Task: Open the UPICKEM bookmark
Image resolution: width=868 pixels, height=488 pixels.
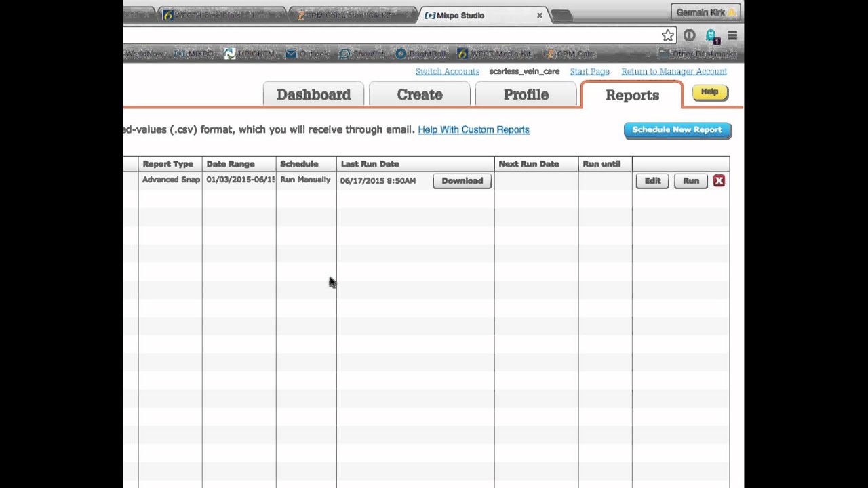Action: click(250, 54)
